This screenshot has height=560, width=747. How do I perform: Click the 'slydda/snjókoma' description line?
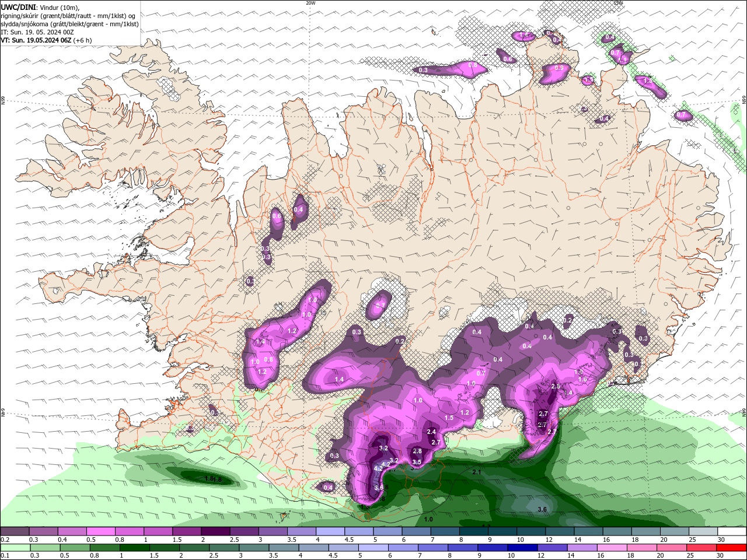click(x=69, y=24)
